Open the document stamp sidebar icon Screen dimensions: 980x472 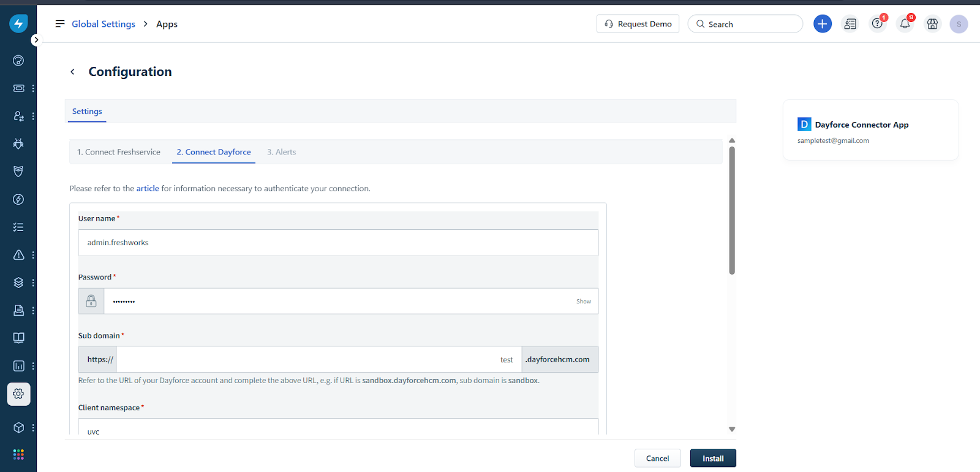[18, 310]
